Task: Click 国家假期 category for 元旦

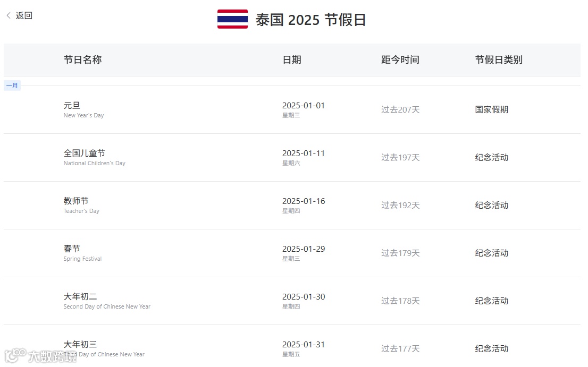Action: click(491, 109)
